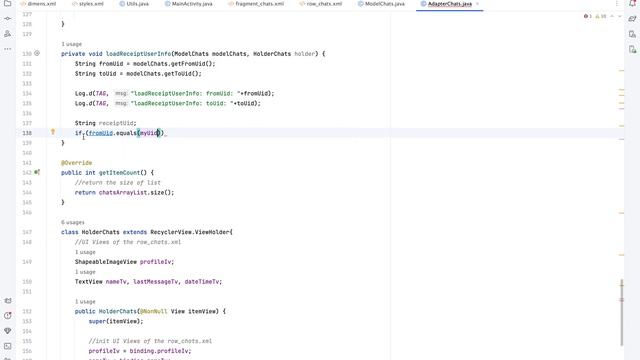Click the '1 usage' hint above HolderChats constructor

pos(85,302)
